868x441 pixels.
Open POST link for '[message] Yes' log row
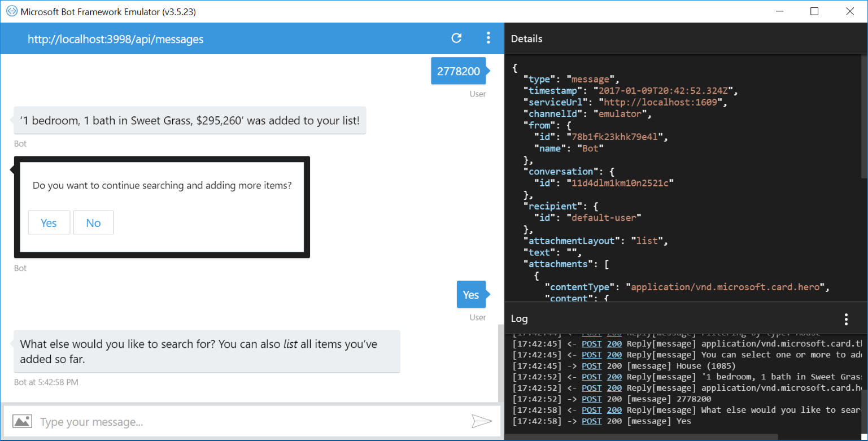[591, 421]
